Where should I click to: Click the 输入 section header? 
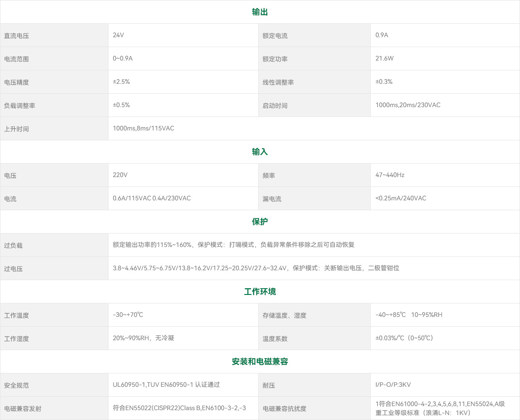click(260, 152)
